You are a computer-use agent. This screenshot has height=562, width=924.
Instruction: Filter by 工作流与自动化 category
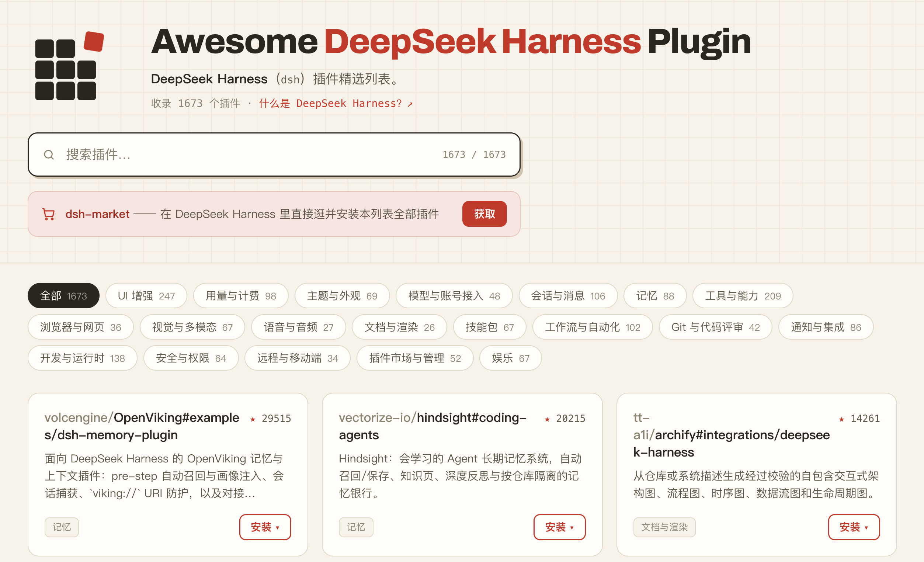coord(593,327)
